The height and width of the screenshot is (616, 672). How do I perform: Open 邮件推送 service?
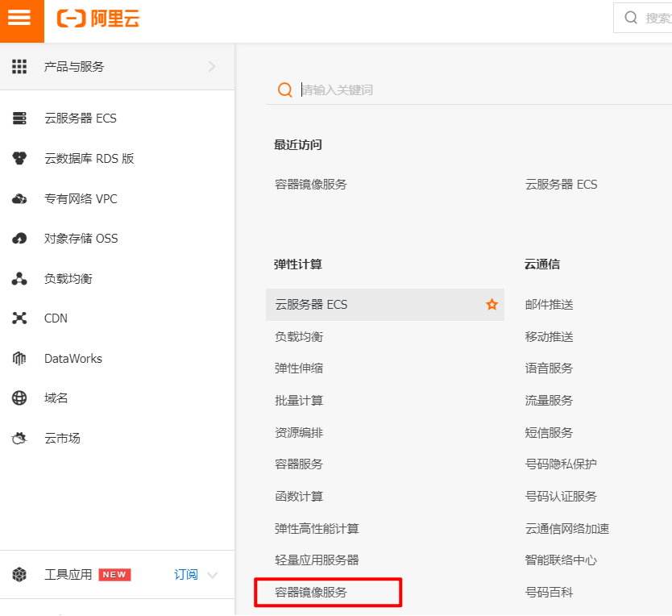coord(549,304)
